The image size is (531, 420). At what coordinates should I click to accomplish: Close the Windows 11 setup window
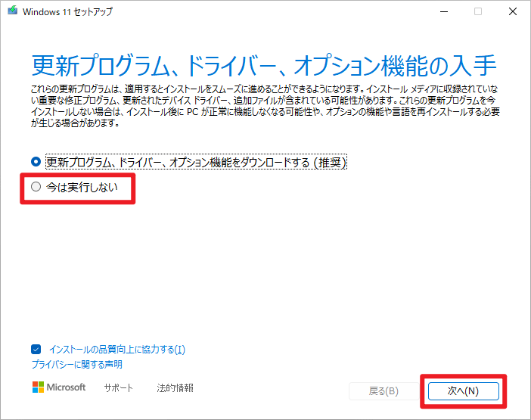(513, 11)
